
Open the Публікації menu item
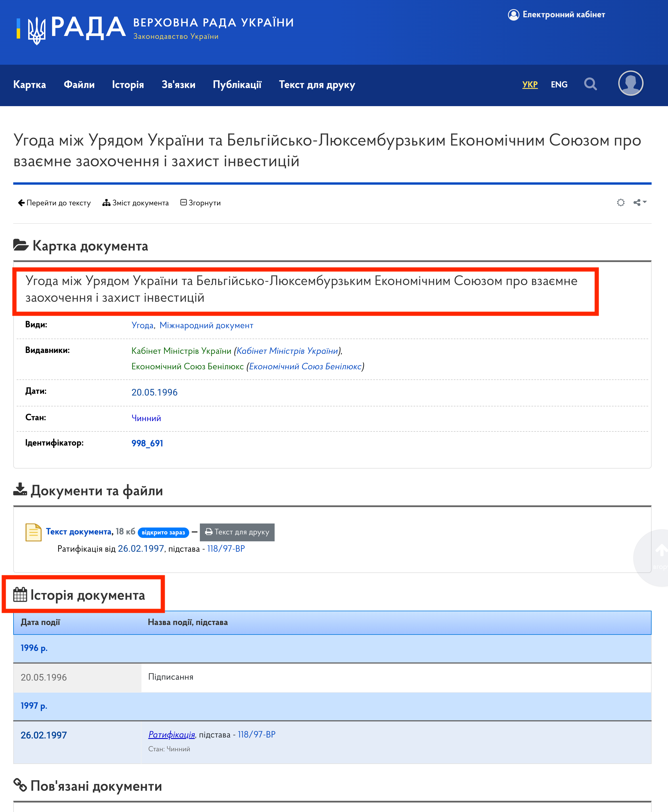click(x=237, y=85)
